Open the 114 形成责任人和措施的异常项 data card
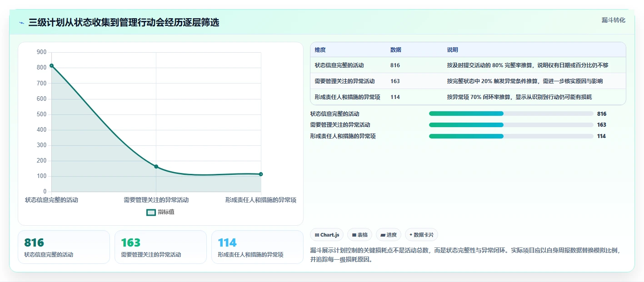 pos(257,247)
